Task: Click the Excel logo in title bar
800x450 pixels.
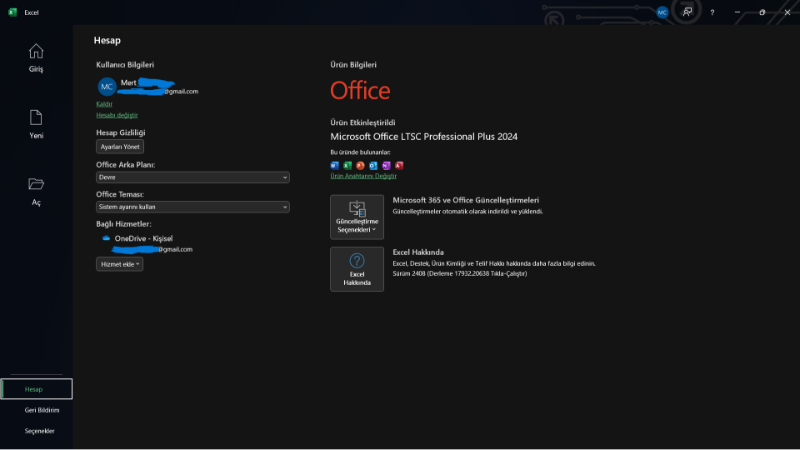Action: pyautogui.click(x=12, y=12)
